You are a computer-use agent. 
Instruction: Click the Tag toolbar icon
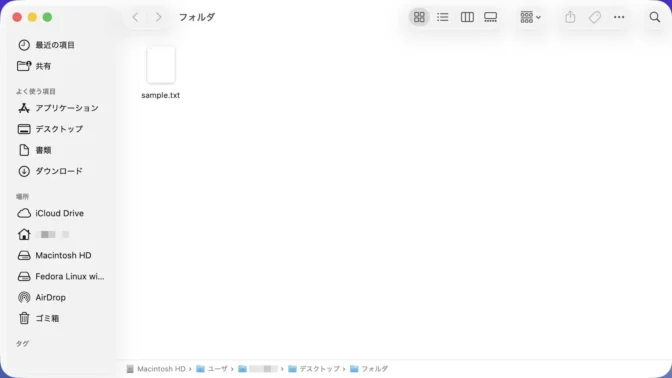[594, 17]
